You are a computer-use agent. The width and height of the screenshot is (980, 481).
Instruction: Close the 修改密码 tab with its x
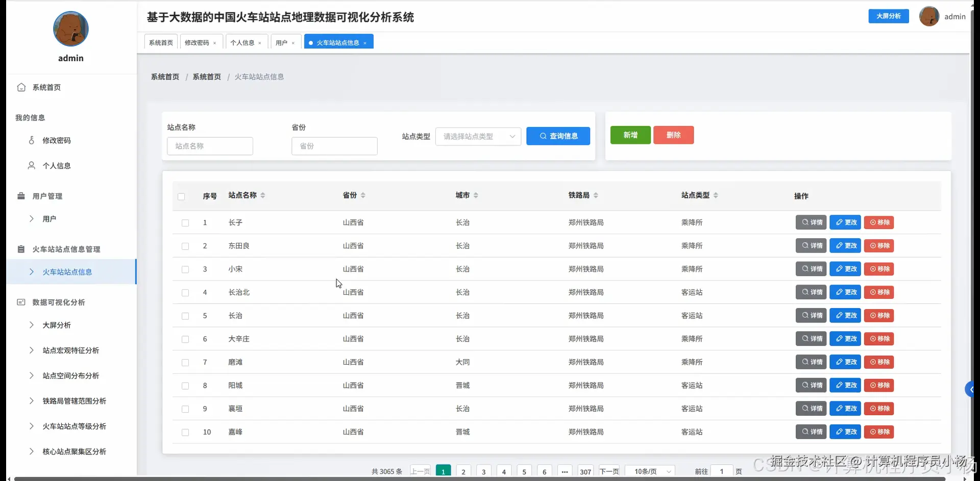point(214,43)
